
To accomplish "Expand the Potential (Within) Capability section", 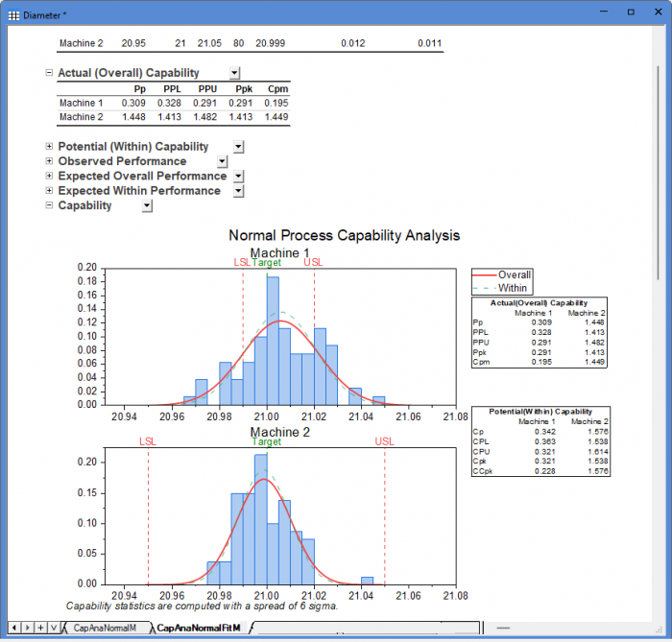I will (x=49, y=147).
